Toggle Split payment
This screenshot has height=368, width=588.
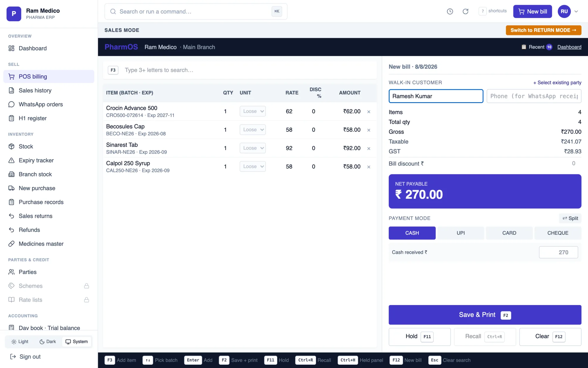[x=570, y=218]
